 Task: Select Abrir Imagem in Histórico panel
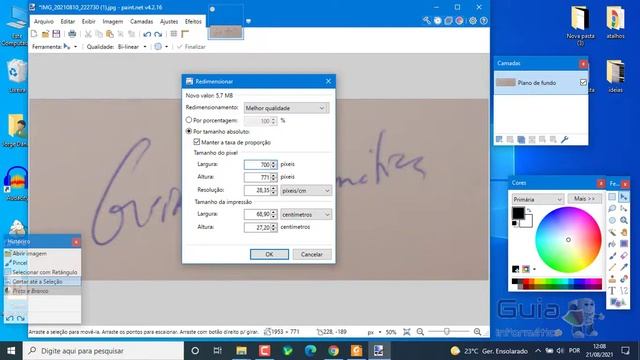click(42, 253)
